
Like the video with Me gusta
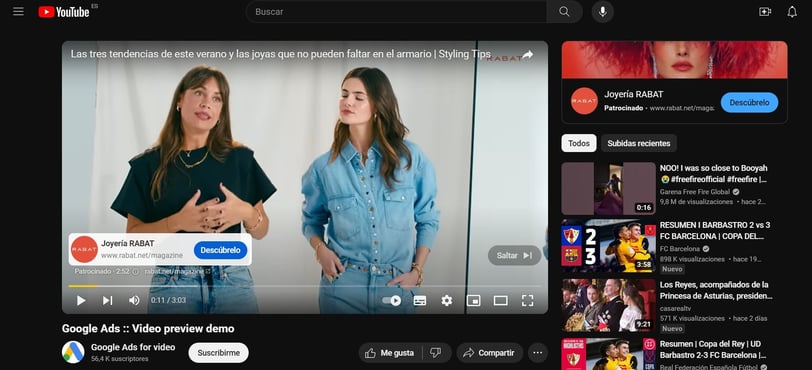pos(389,353)
